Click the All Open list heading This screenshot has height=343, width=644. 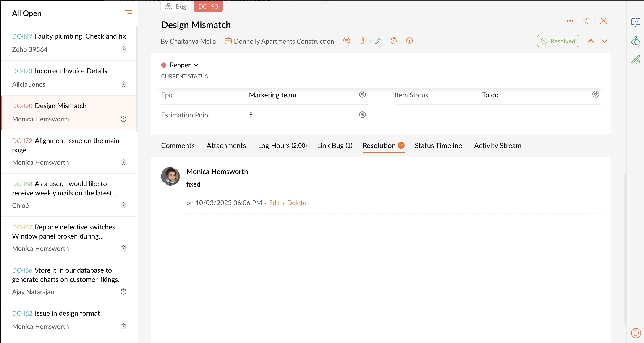[27, 13]
